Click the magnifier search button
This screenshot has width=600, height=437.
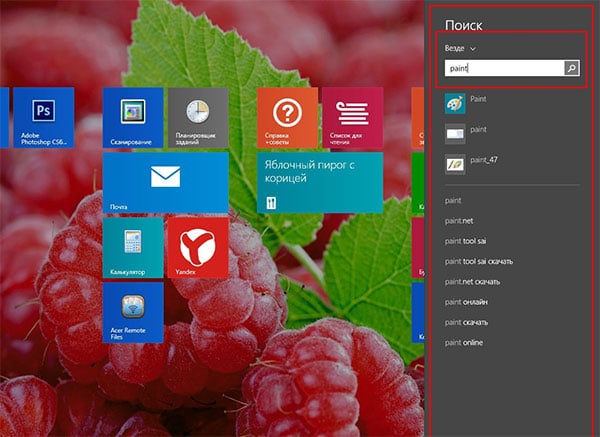pos(572,68)
